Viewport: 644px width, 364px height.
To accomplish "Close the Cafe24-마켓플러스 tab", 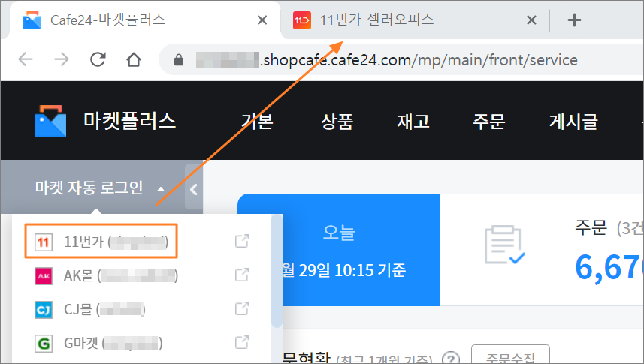I will tap(262, 20).
